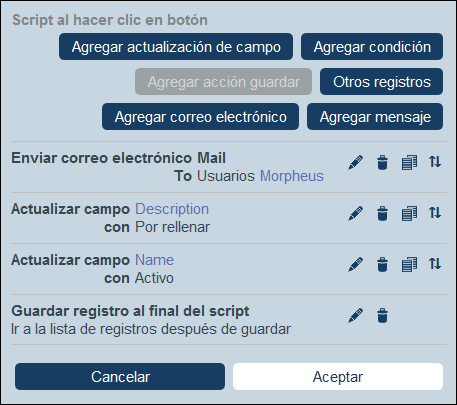The height and width of the screenshot is (405, 457).
Task: Delete the Guardar registro al final action
Action: pyautogui.click(x=382, y=316)
